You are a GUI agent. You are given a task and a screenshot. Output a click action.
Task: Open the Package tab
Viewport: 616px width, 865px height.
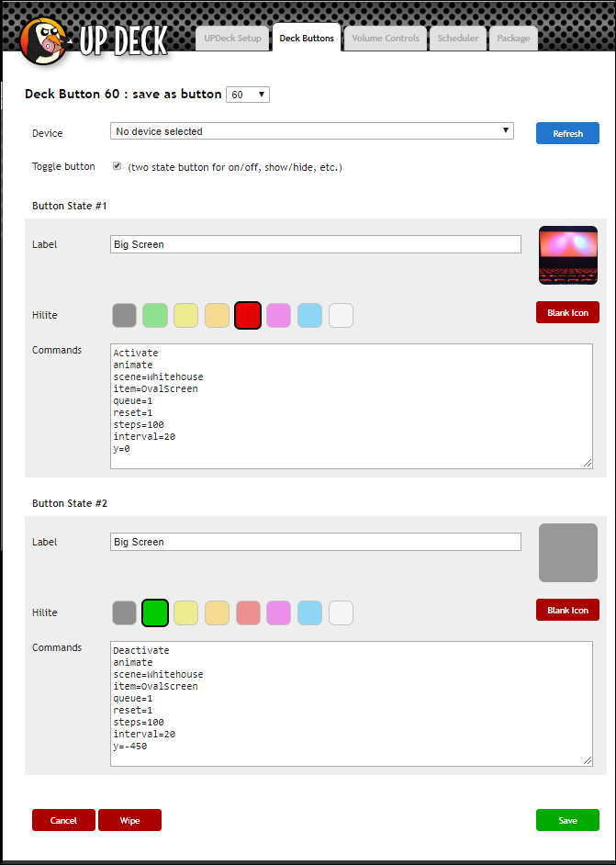[x=513, y=39]
